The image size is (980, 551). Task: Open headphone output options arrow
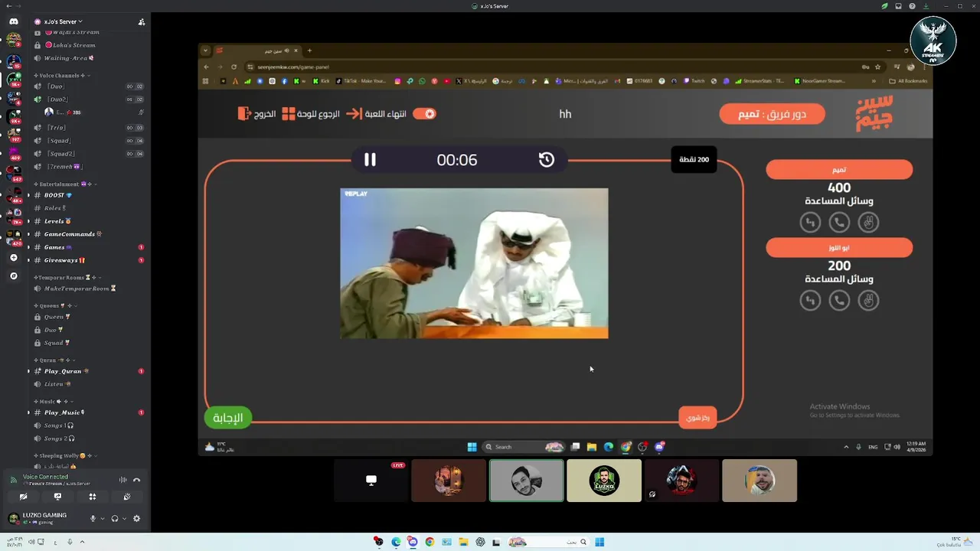tap(124, 518)
